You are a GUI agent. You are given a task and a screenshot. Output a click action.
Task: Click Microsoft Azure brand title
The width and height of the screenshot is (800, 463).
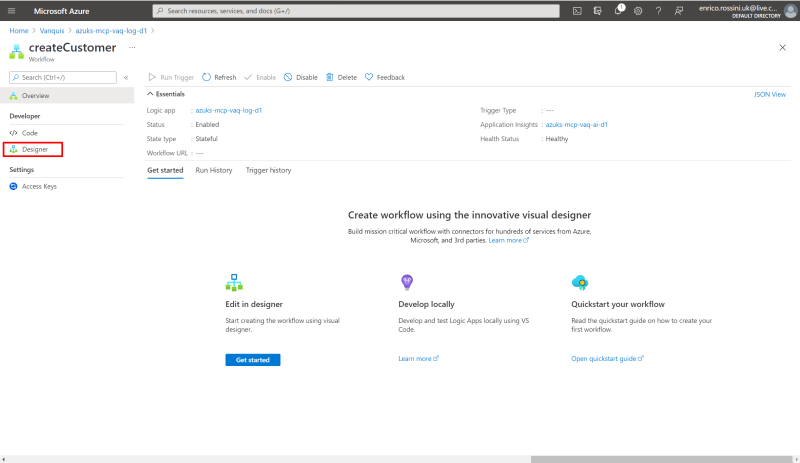(61, 11)
